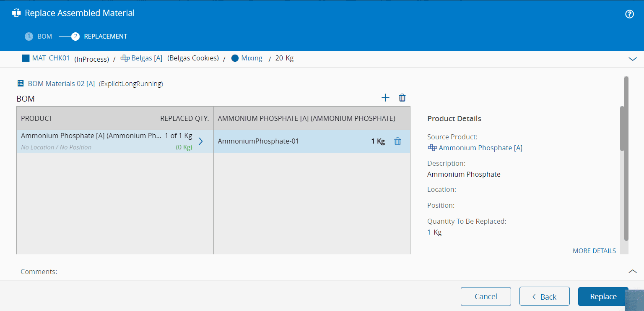
Task: Click the Belgas product icon in breadcrumb
Action: (125, 58)
